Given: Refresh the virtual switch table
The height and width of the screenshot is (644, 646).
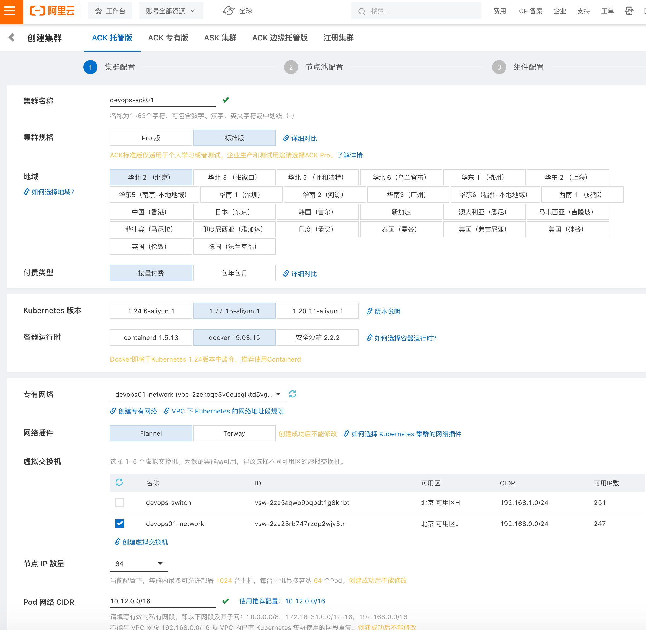Looking at the screenshot, I should 119,482.
